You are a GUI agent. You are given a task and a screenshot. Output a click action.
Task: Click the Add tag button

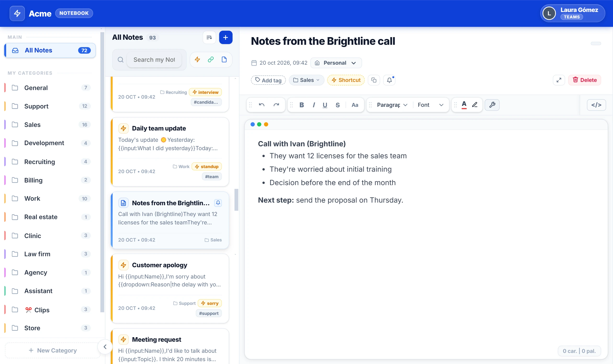[x=268, y=80]
